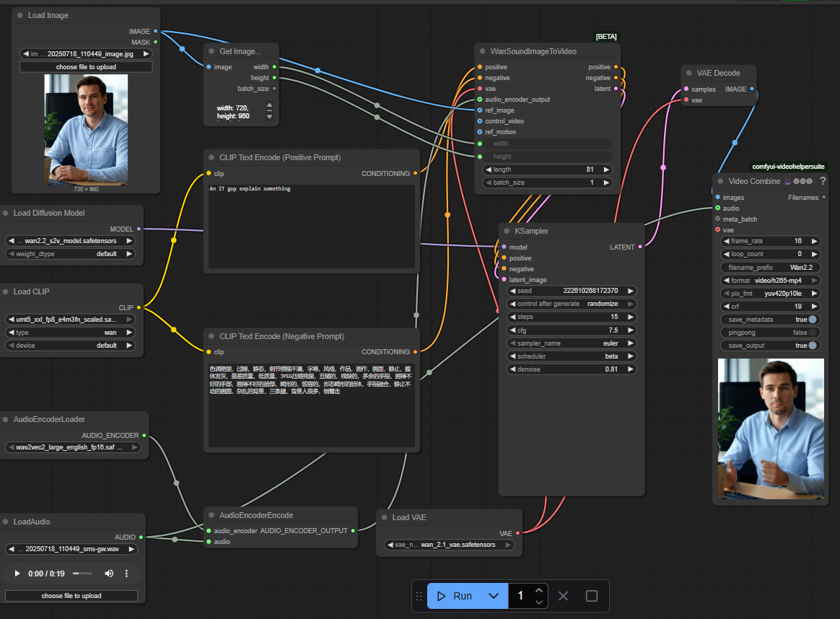Enable the pingpong toggle
The width and height of the screenshot is (840, 619).
click(x=813, y=333)
